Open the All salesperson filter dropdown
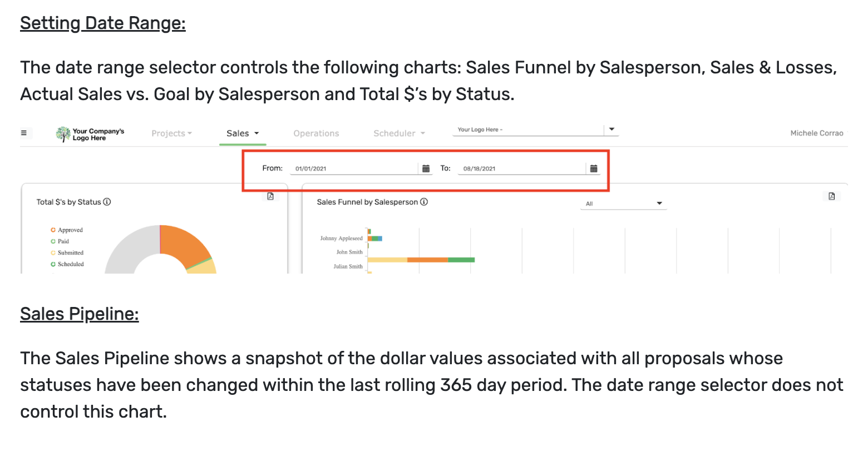868x456 pixels. click(x=623, y=204)
